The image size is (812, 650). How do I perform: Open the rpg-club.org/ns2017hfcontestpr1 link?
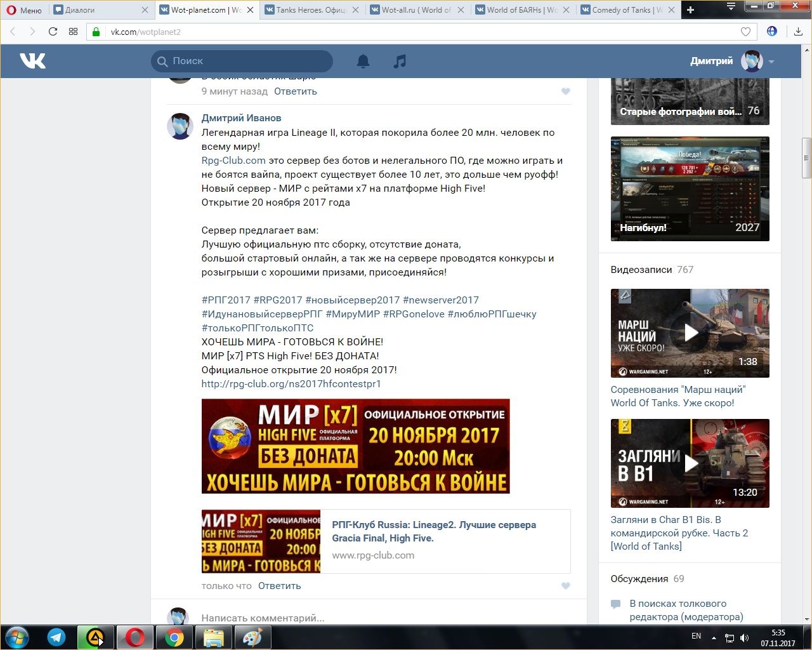point(291,384)
